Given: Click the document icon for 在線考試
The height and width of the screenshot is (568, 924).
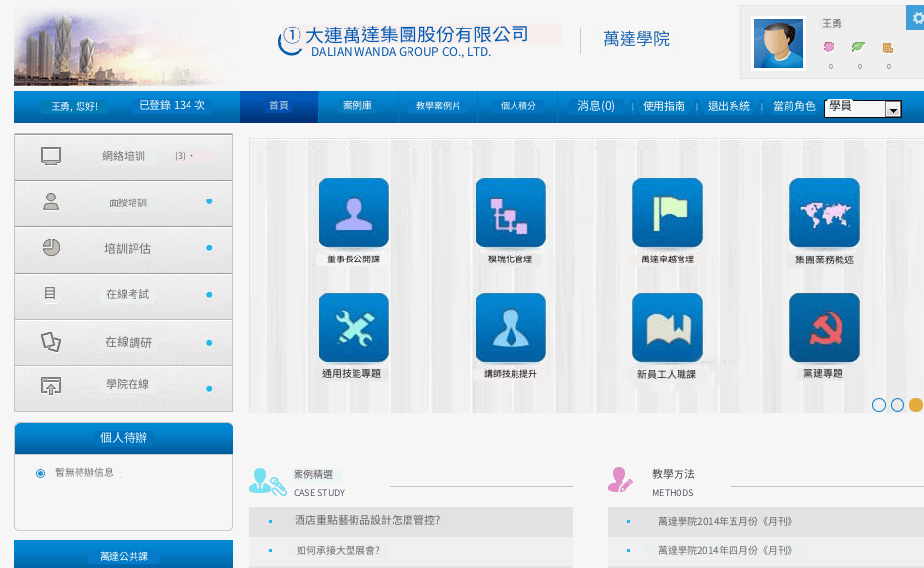Looking at the screenshot, I should pos(50,293).
